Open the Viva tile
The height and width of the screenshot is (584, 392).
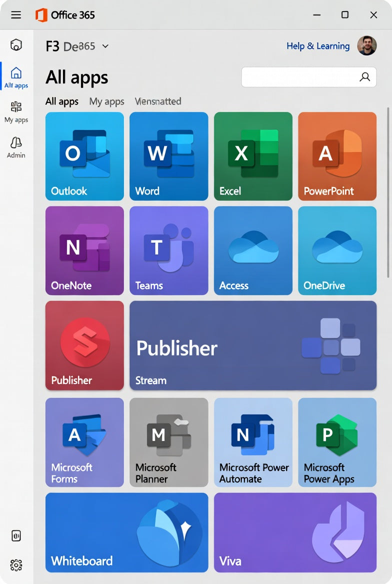(295, 532)
